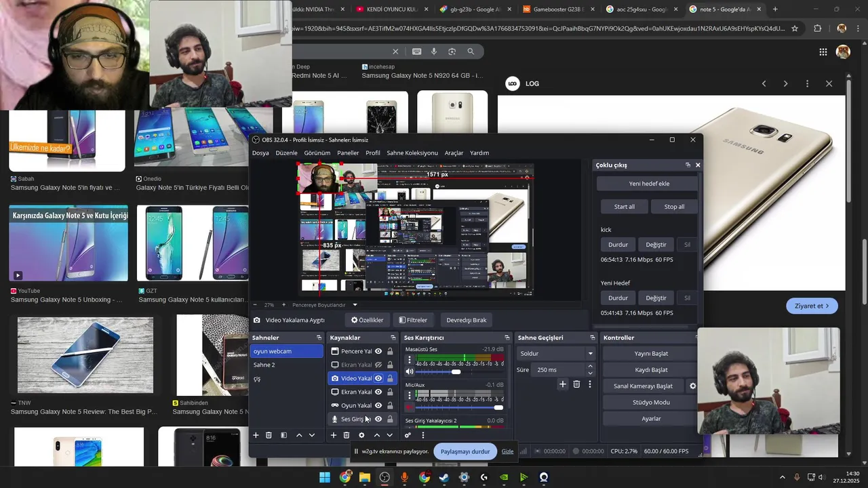Screen dimensions: 868x488
Task: Open the Düzenle menu in OBS
Action: pos(286,152)
